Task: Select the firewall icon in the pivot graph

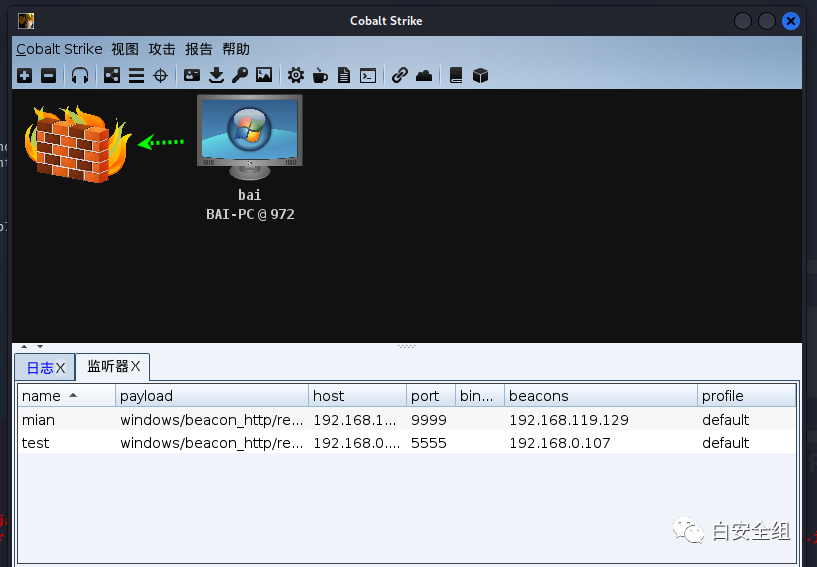Action: [x=78, y=143]
